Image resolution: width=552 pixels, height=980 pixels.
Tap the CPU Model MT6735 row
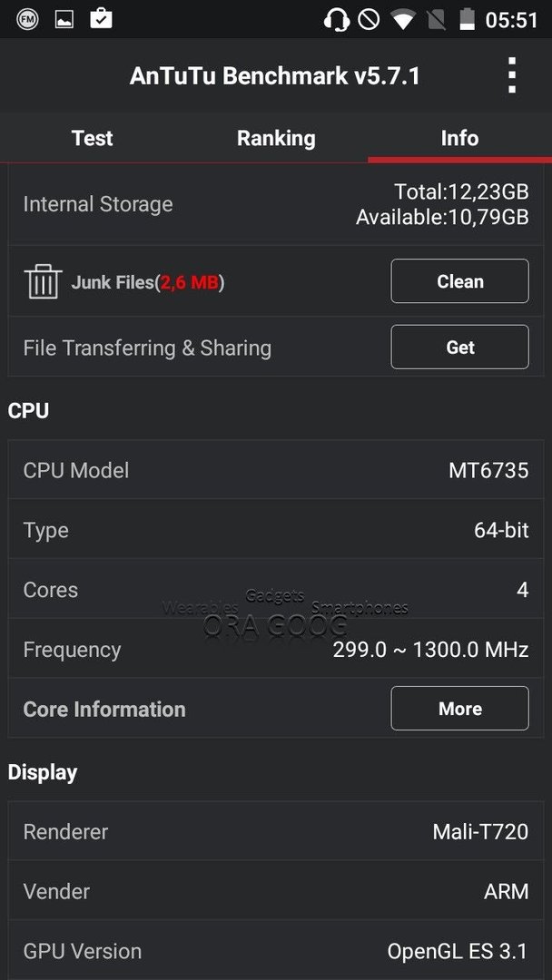(x=276, y=470)
